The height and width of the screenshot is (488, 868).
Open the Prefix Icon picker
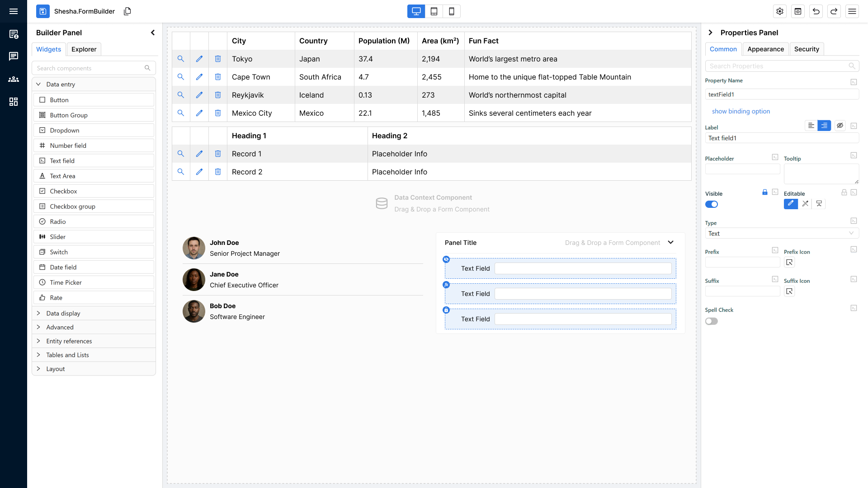(789, 263)
